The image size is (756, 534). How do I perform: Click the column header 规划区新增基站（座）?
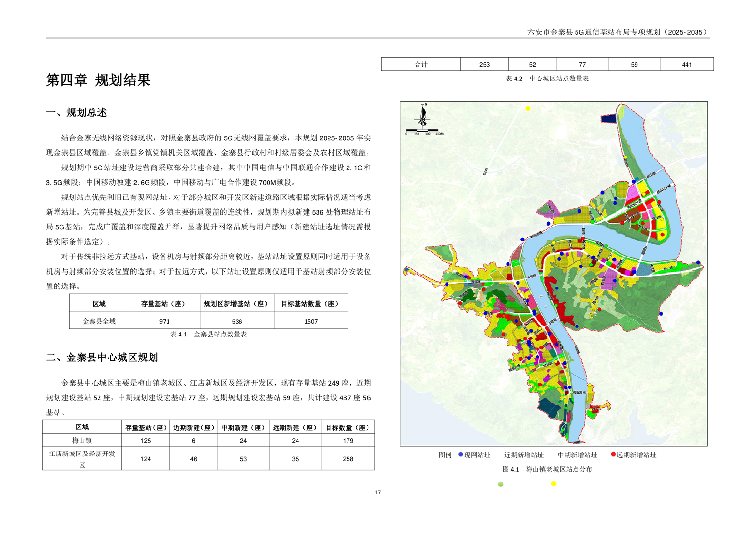coord(237,303)
